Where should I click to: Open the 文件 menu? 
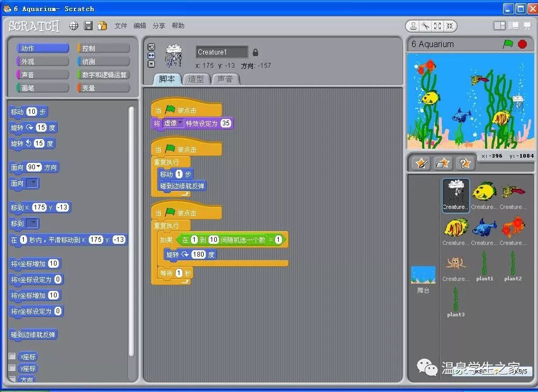coord(121,26)
